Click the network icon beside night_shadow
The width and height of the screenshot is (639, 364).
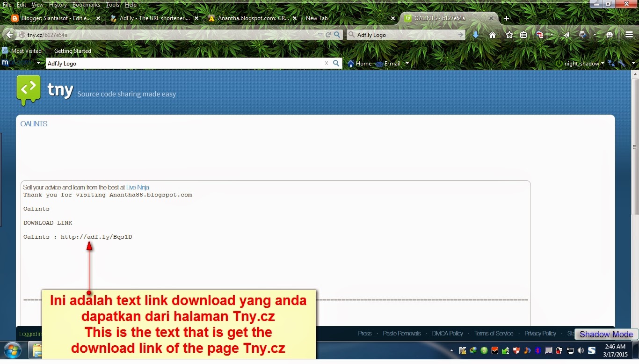tap(611, 63)
